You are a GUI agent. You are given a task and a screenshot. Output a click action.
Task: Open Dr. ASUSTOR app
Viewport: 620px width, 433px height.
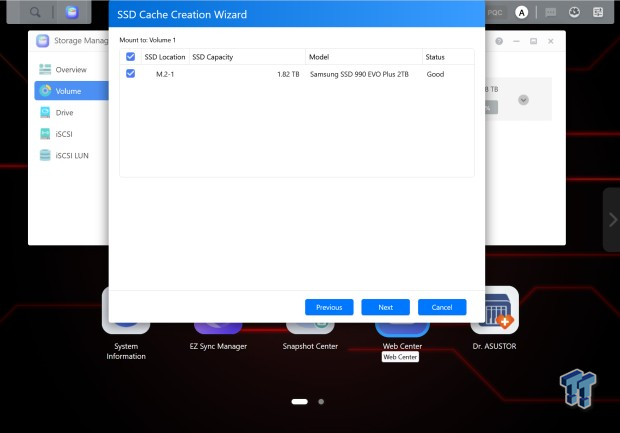tap(494, 313)
